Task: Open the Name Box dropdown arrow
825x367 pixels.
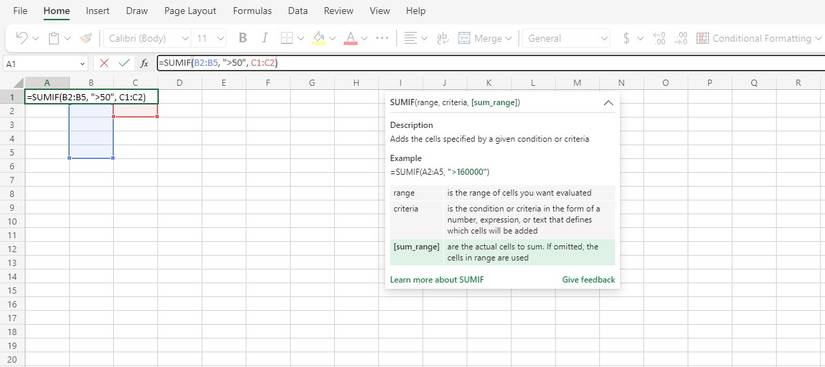Action: pyautogui.click(x=83, y=64)
